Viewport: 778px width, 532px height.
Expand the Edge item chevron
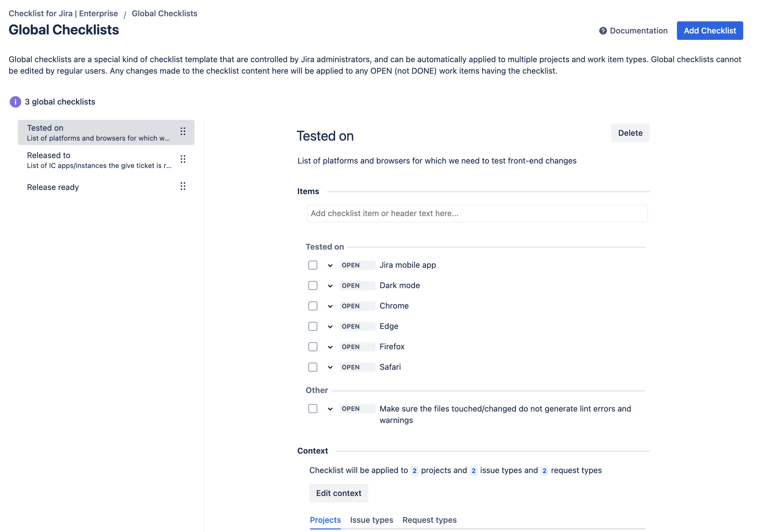pyautogui.click(x=330, y=326)
